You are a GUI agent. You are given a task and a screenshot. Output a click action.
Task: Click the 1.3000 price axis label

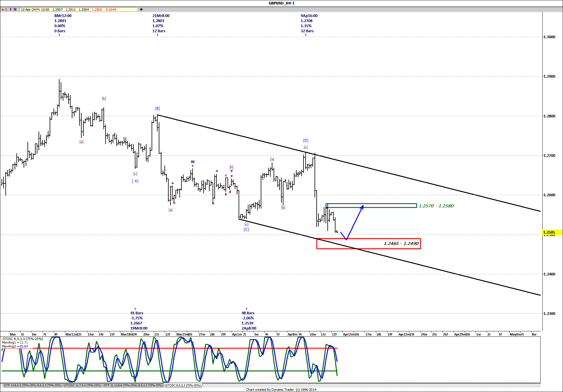(x=549, y=37)
